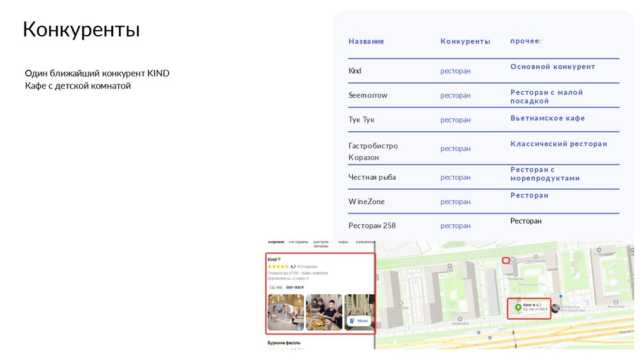Click the Честная рыба table cell
Screen dimensions: 644x362
(372, 177)
